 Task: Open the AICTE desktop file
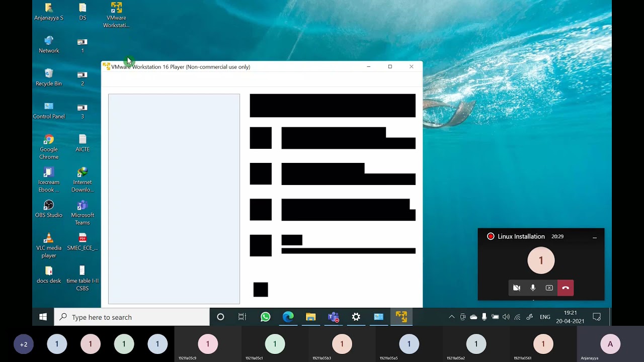(83, 143)
